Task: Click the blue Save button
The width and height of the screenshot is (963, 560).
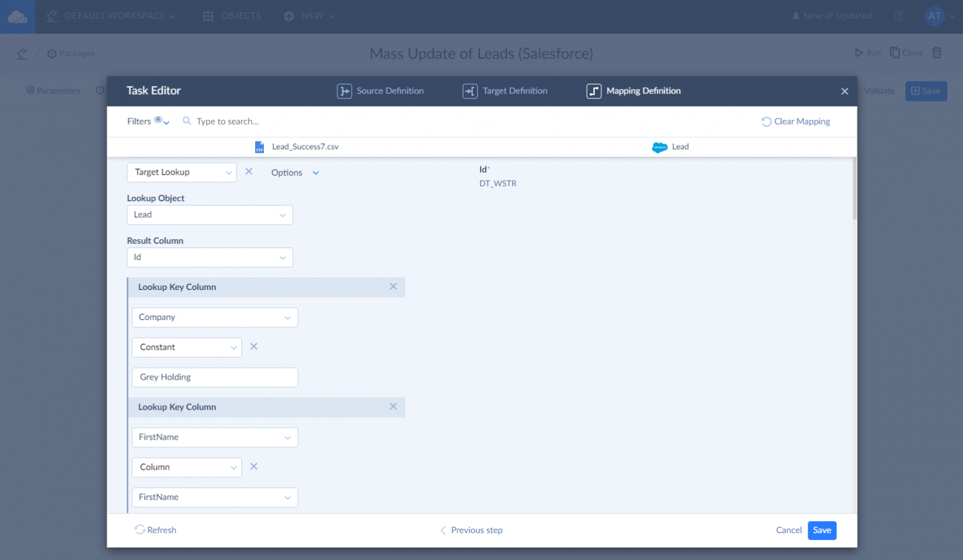Action: point(821,531)
